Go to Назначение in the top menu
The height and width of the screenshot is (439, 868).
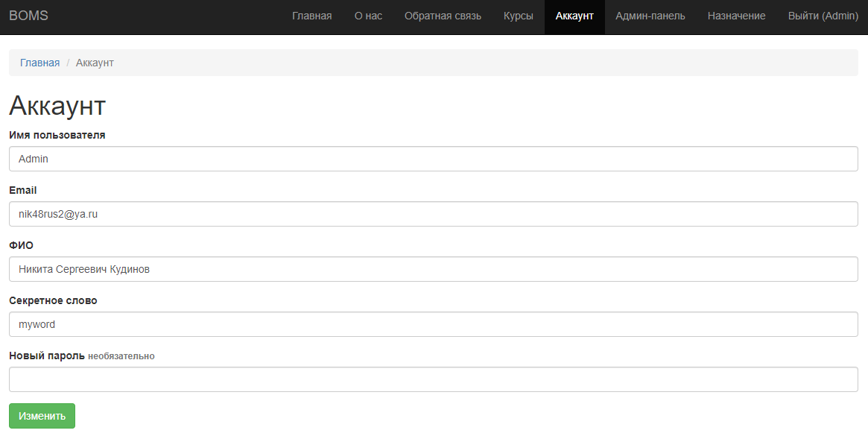pos(736,16)
